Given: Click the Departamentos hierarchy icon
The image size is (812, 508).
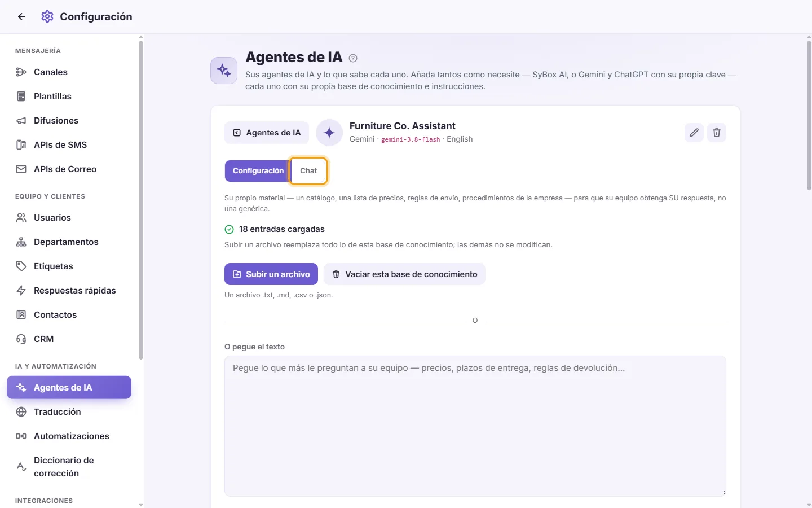Looking at the screenshot, I should click(21, 242).
